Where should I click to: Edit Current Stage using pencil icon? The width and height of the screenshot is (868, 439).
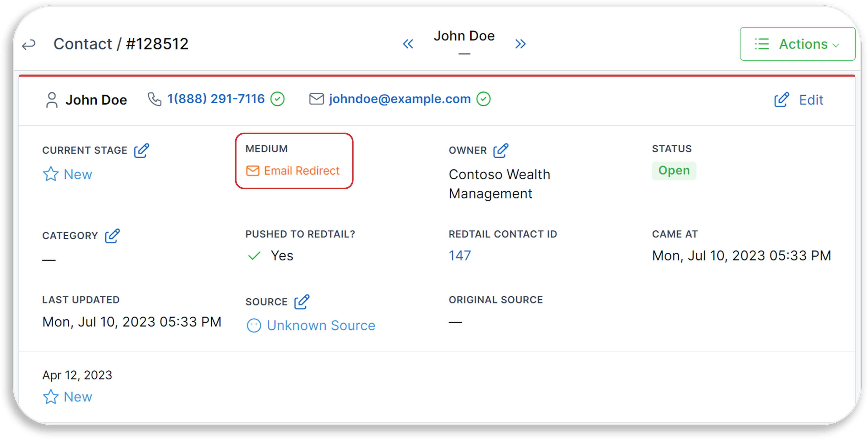point(142,150)
